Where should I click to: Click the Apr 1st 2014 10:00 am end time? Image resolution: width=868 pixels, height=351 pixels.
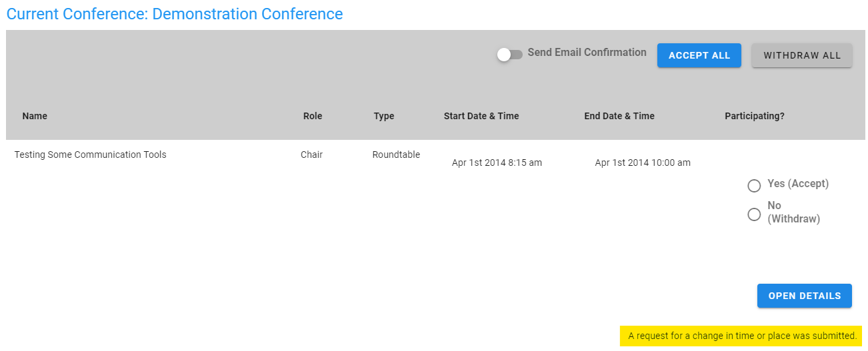(x=643, y=163)
